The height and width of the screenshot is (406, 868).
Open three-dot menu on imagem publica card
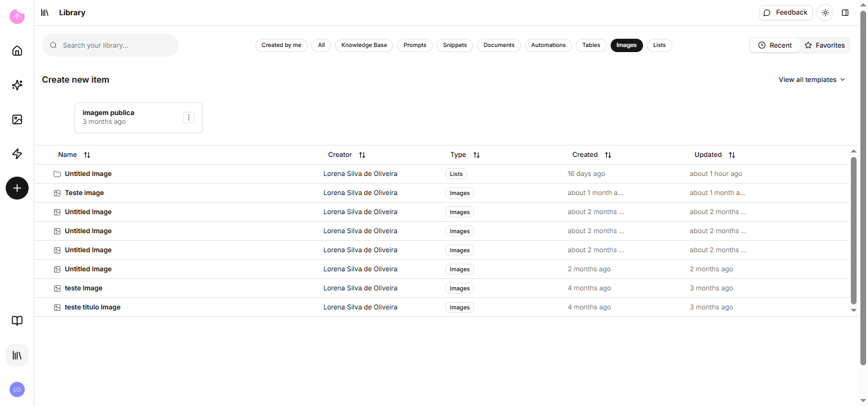click(189, 118)
